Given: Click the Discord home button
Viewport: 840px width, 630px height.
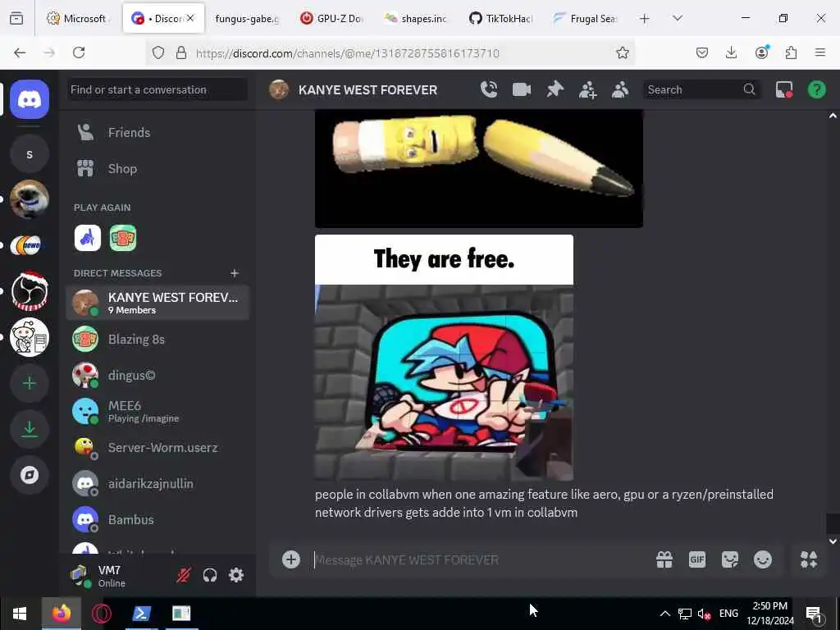Looking at the screenshot, I should click(x=30, y=99).
